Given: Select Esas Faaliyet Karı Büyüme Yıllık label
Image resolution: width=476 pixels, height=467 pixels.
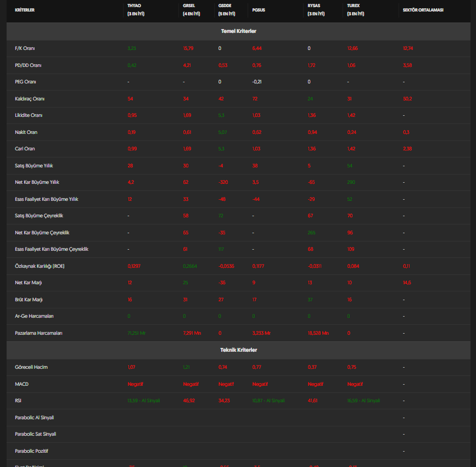Looking at the screenshot, I should [x=47, y=199].
